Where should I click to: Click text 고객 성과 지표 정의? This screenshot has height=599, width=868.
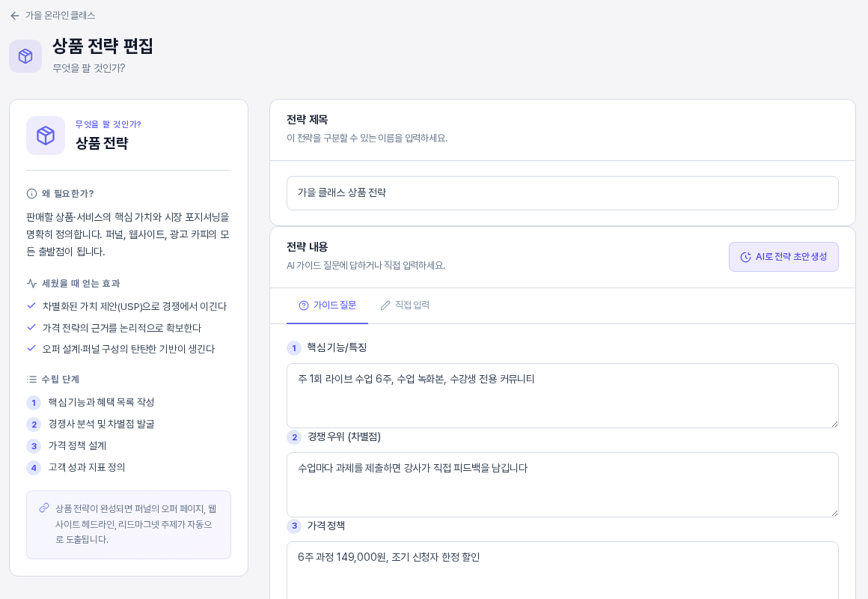tap(86, 467)
